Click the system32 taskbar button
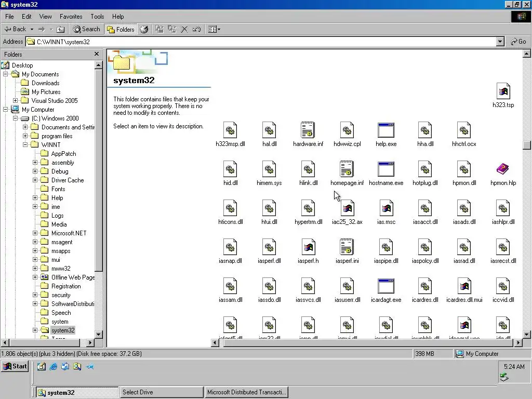532x399 pixels. coord(77,392)
